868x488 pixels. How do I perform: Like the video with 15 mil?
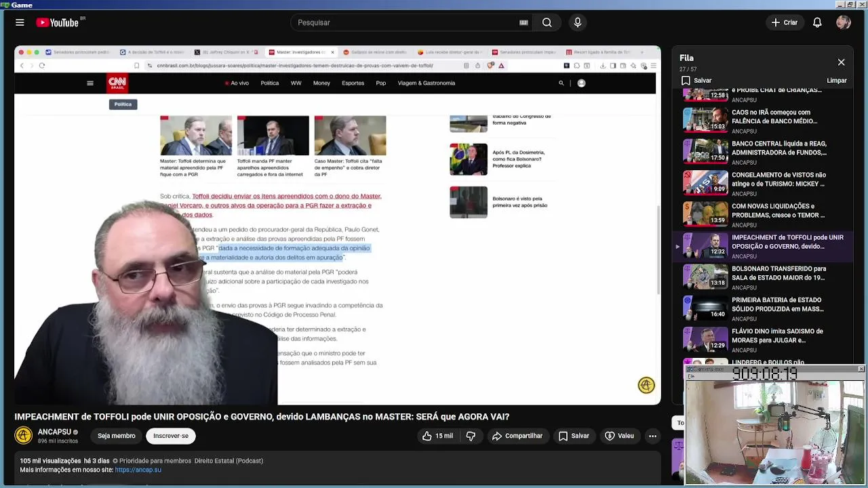point(437,436)
